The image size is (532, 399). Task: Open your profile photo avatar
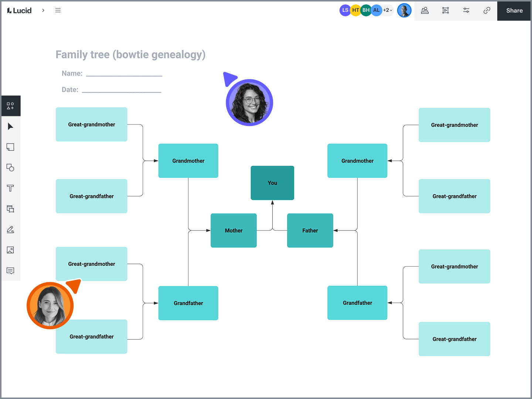coord(404,10)
